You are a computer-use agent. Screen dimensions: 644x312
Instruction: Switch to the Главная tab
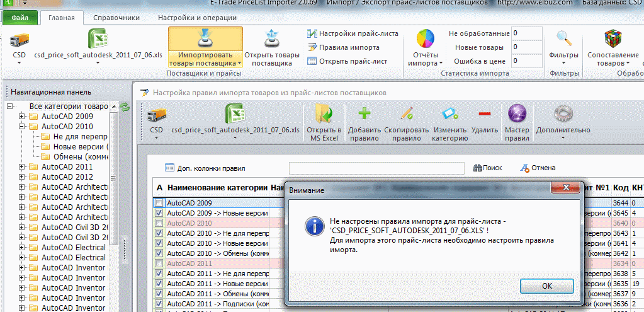tap(62, 18)
